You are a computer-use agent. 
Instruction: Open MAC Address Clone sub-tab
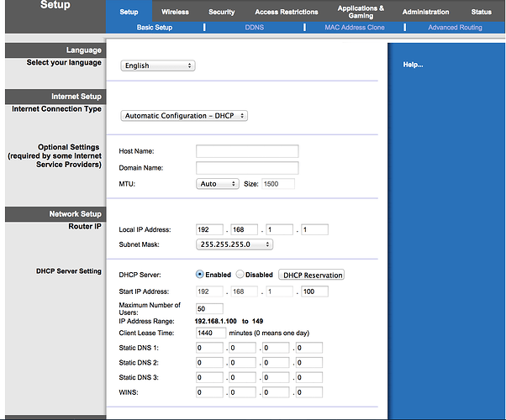(355, 28)
